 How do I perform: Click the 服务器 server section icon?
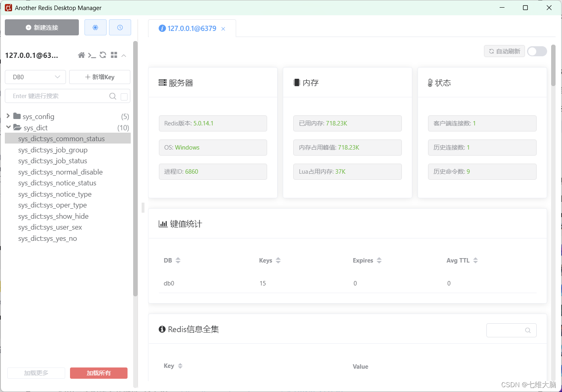point(163,83)
